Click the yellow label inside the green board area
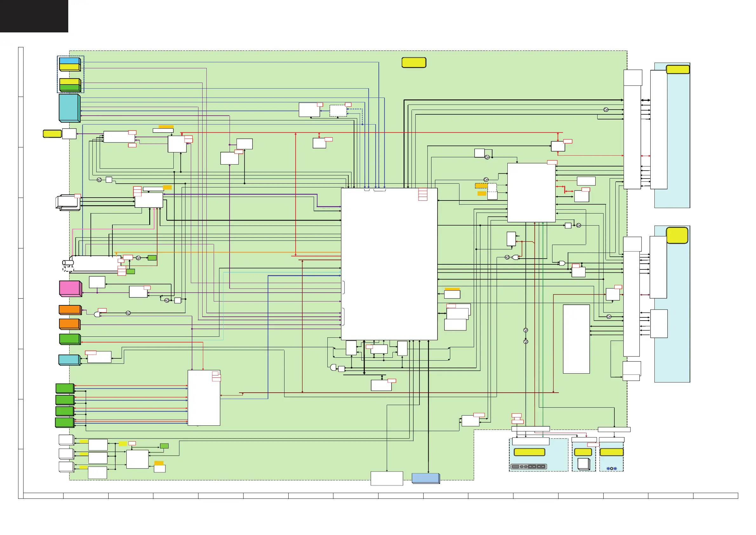The width and height of the screenshot is (756, 535). click(x=414, y=63)
